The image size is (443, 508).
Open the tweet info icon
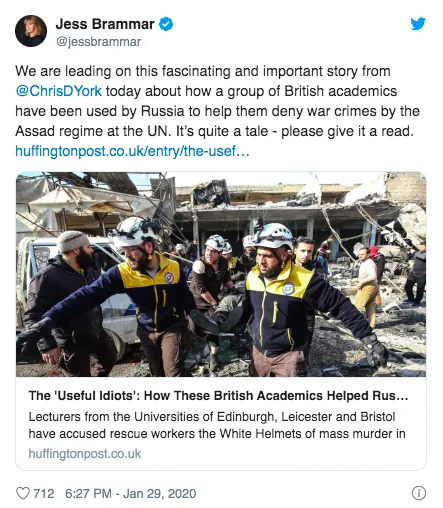pos(419,493)
